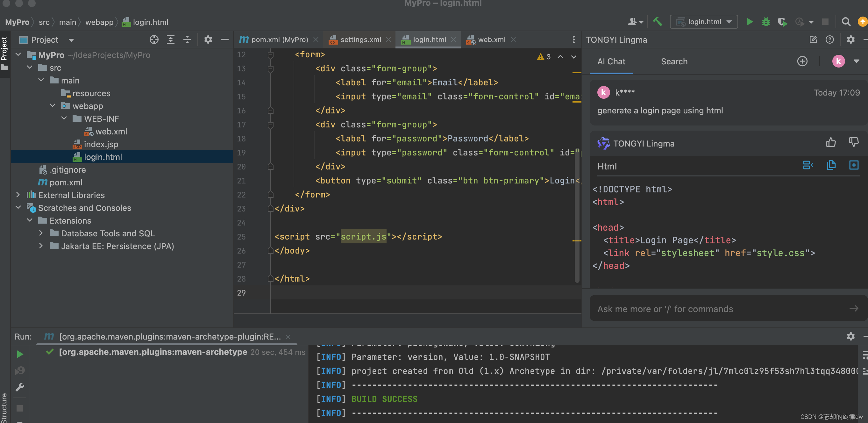Expand Jakarta EE: Persistence (JPA) folder
This screenshot has height=423, width=868.
coord(41,246)
